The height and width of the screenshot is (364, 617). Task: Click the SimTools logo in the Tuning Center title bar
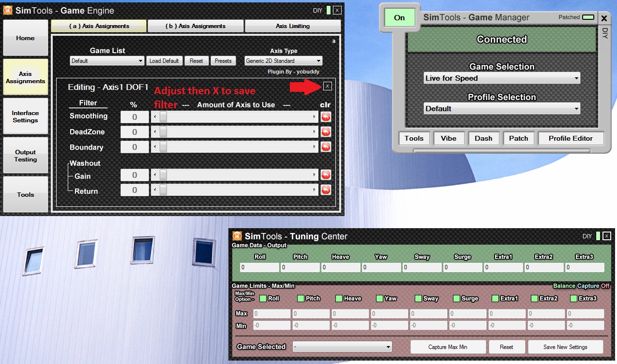[237, 236]
